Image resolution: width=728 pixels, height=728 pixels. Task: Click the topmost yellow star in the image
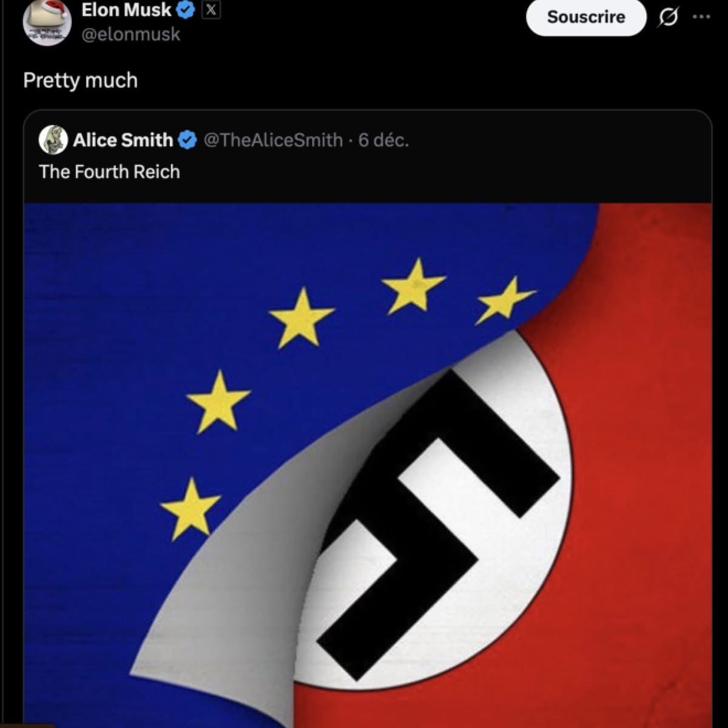click(x=416, y=284)
